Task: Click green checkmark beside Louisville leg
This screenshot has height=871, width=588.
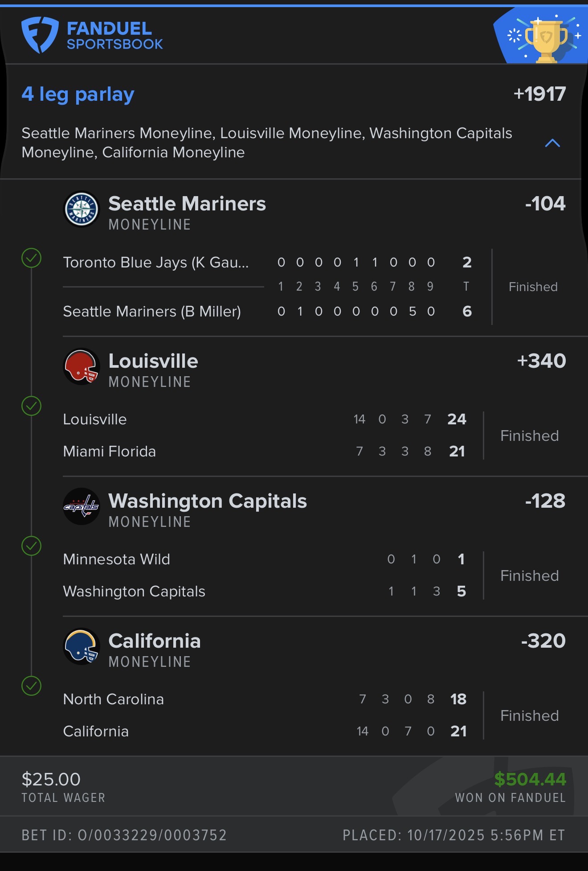Action: [32, 406]
